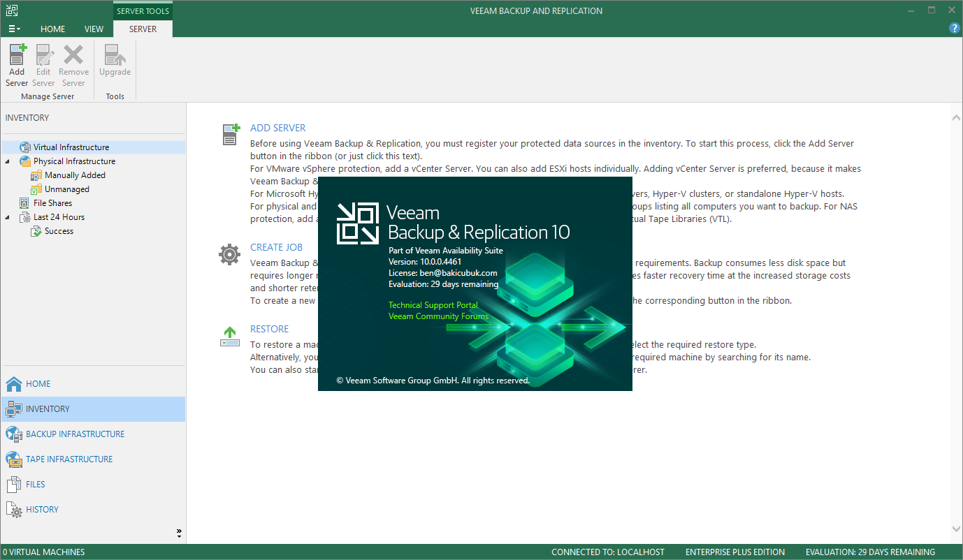Click the File Shares icon
Image resolution: width=963 pixels, height=560 pixels.
click(x=25, y=203)
